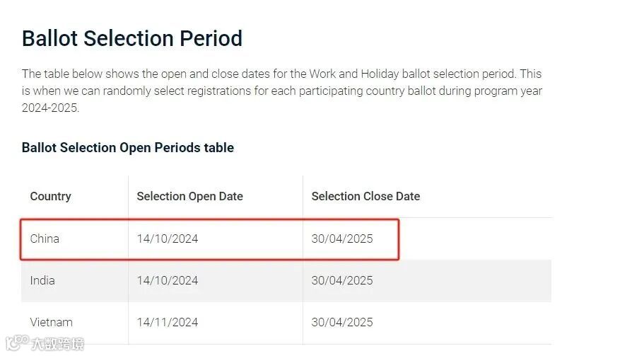Click the China country cell
The height and width of the screenshot is (356, 644).
pos(45,239)
